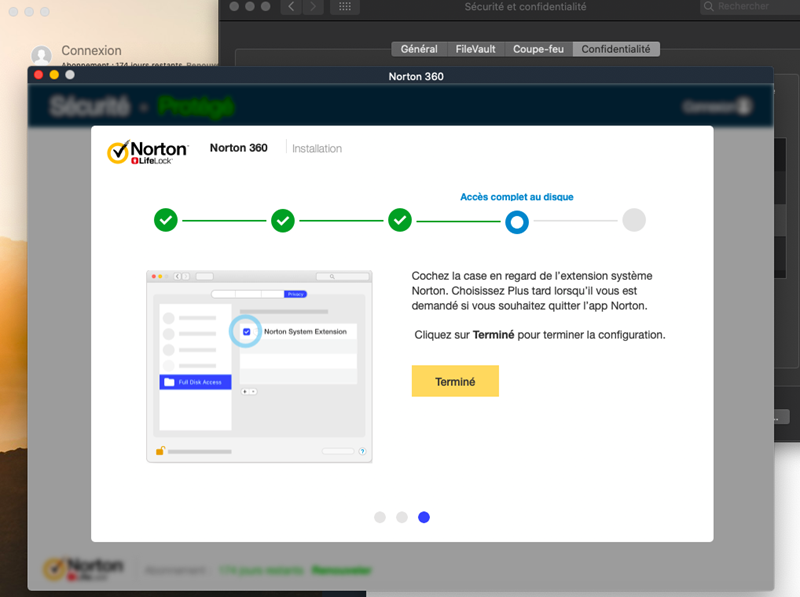Switch to the Coupe-feu tab
800x597 pixels.
click(x=538, y=49)
